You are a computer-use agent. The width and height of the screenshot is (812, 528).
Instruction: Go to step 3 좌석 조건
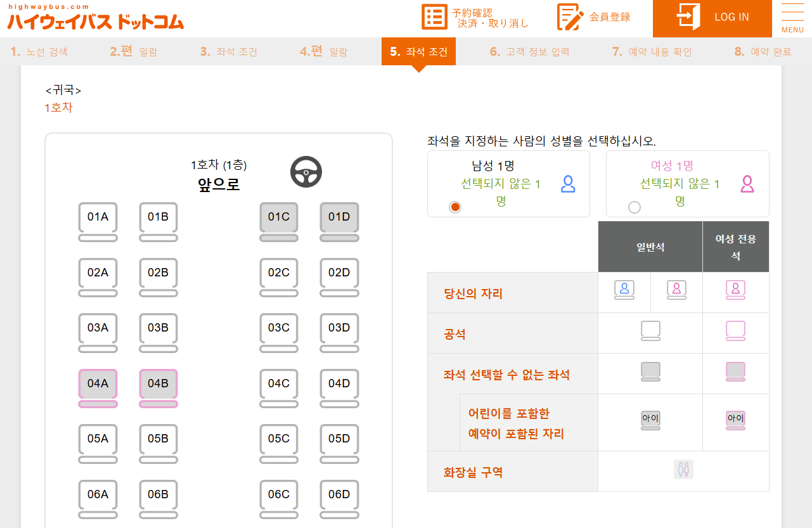pos(229,52)
